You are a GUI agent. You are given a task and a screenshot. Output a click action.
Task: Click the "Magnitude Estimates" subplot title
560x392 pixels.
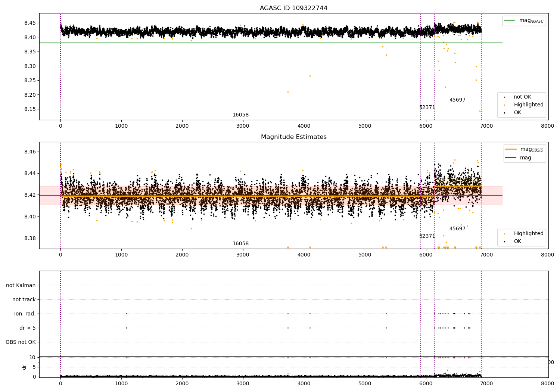point(293,137)
